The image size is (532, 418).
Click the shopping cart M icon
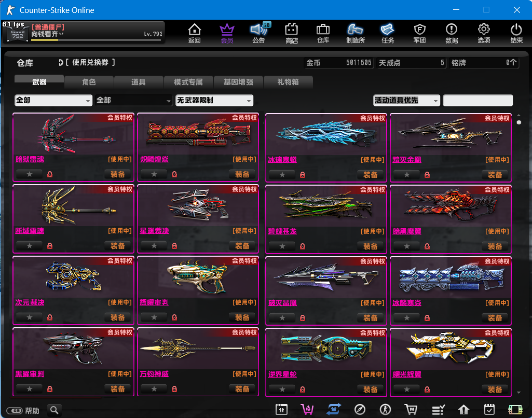point(411,410)
